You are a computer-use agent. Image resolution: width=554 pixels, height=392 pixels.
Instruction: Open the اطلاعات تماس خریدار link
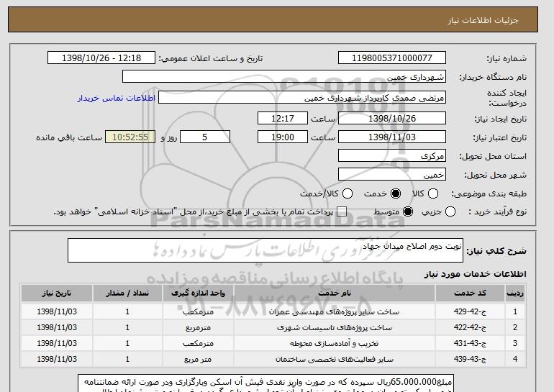coord(117,98)
